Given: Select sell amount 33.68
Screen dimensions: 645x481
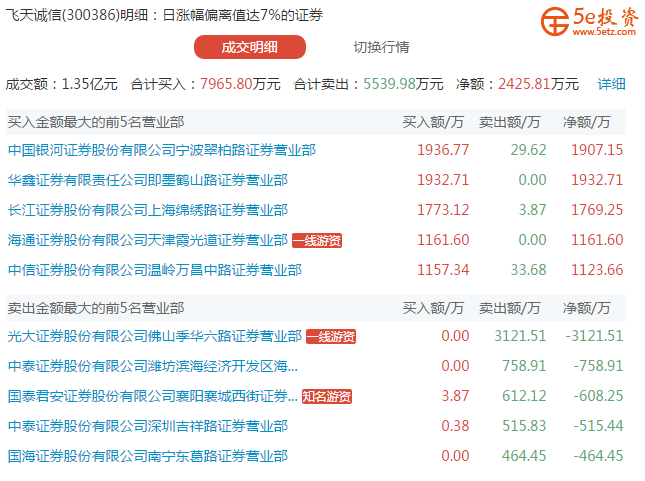Looking at the screenshot, I should (528, 270).
